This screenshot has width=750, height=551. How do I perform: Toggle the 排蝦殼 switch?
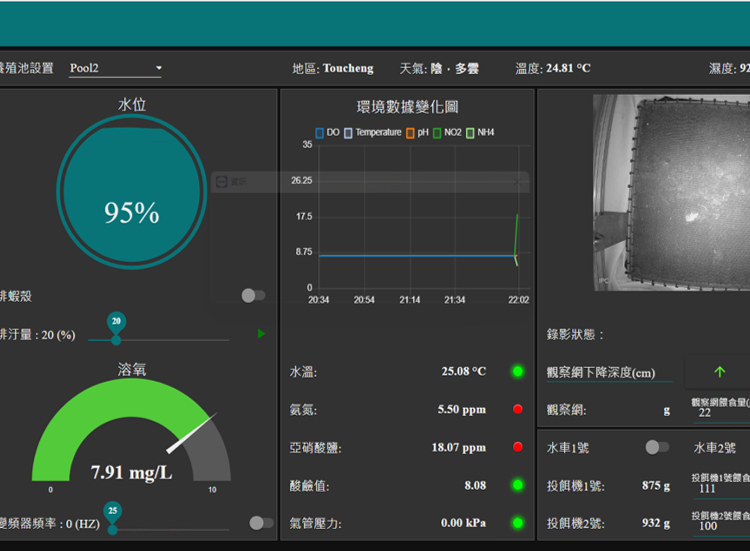coord(253,295)
